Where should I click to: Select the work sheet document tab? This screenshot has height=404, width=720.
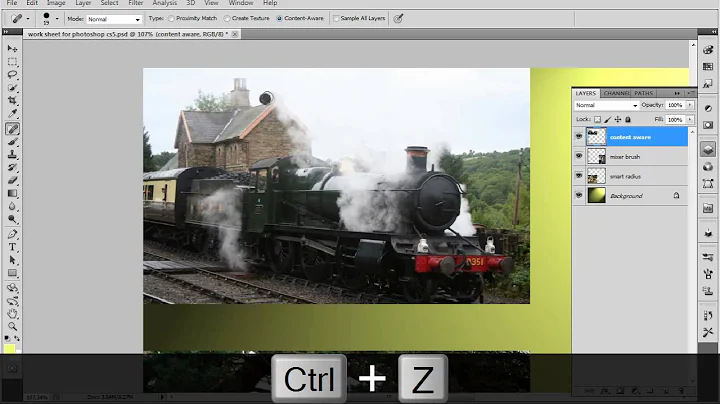click(128, 34)
